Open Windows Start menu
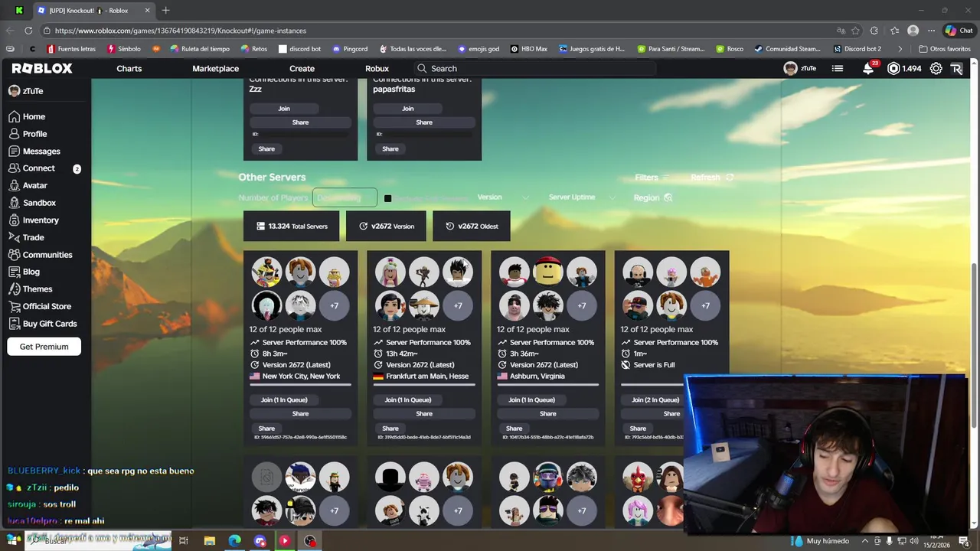The width and height of the screenshot is (980, 551). pyautogui.click(x=14, y=540)
